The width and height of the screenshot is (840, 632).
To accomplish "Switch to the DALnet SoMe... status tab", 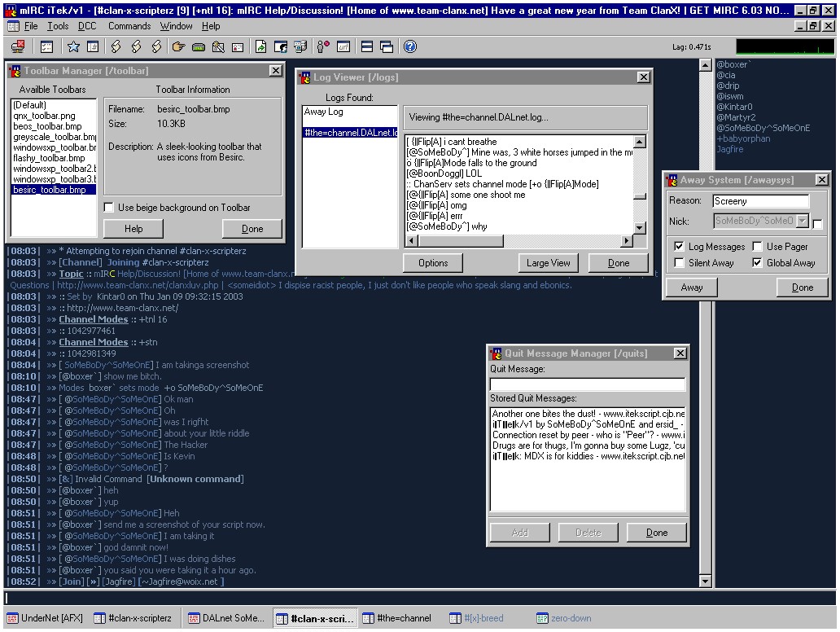I will tap(226, 619).
